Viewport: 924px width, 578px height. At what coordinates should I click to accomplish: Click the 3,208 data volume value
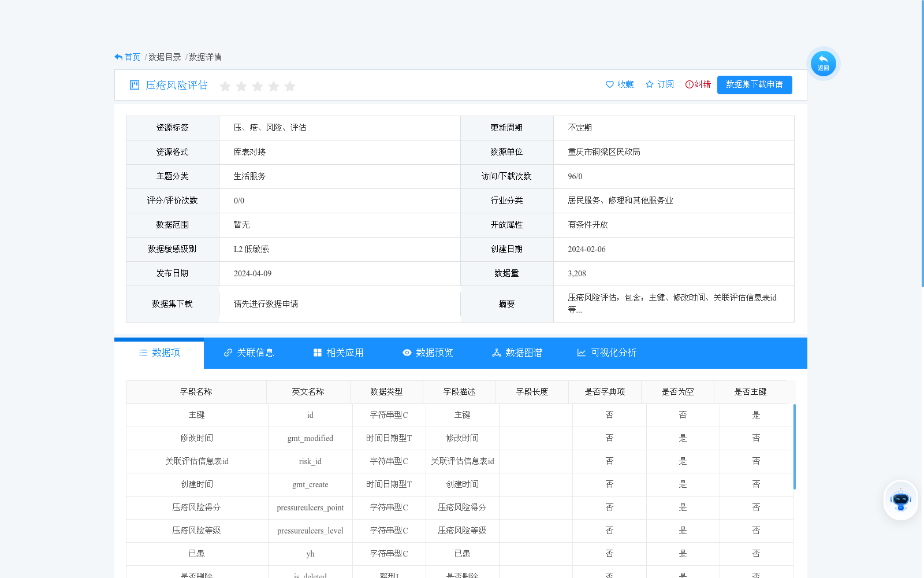pos(577,273)
